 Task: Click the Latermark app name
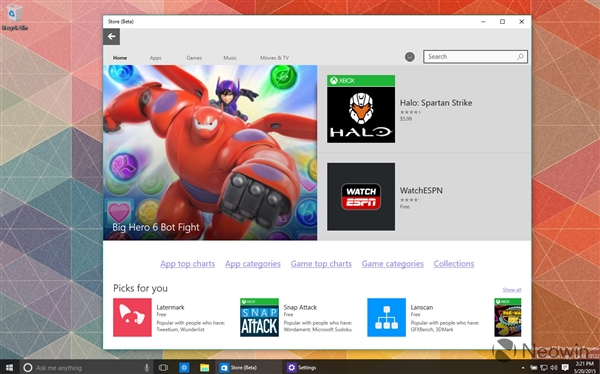pyautogui.click(x=170, y=307)
